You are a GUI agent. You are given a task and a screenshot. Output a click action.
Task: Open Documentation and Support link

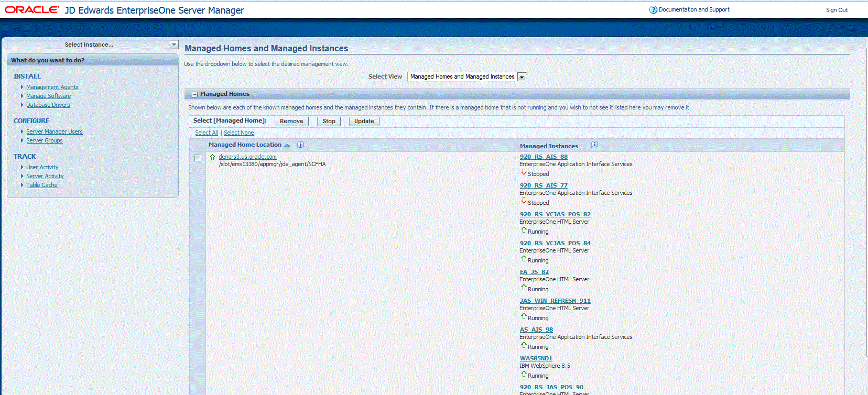pos(694,9)
